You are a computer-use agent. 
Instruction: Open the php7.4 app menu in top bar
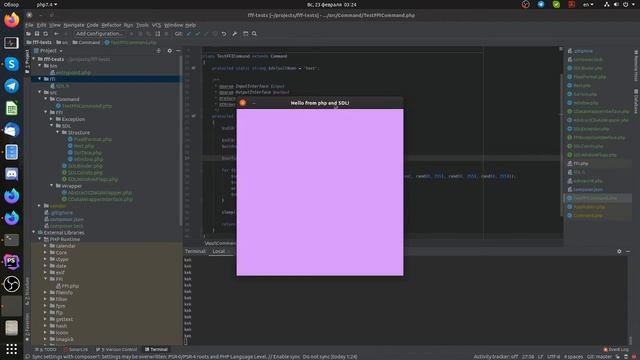coord(47,4)
